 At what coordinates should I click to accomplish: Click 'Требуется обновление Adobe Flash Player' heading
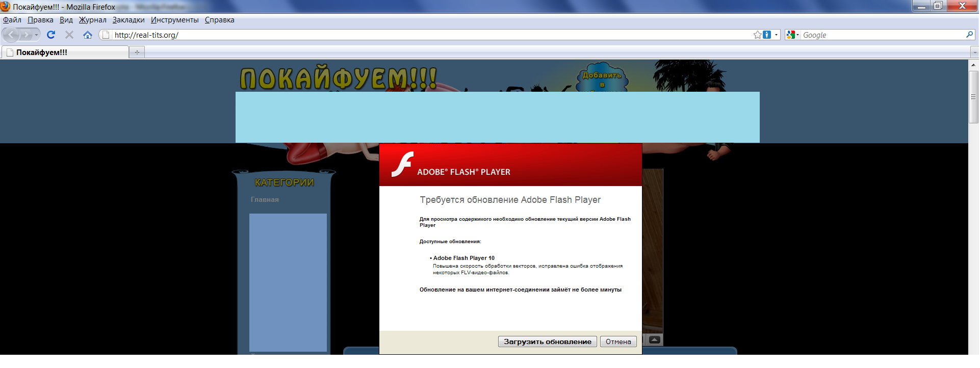click(510, 200)
